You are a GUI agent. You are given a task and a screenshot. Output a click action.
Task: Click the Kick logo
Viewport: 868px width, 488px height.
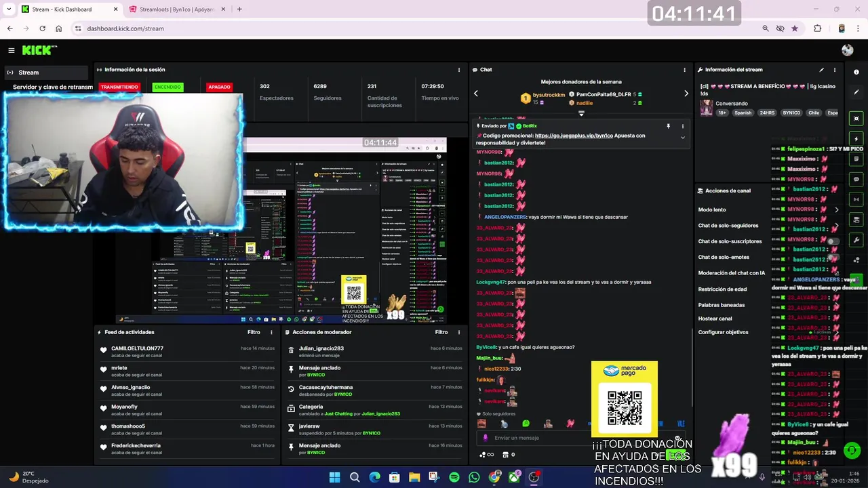pos(39,50)
